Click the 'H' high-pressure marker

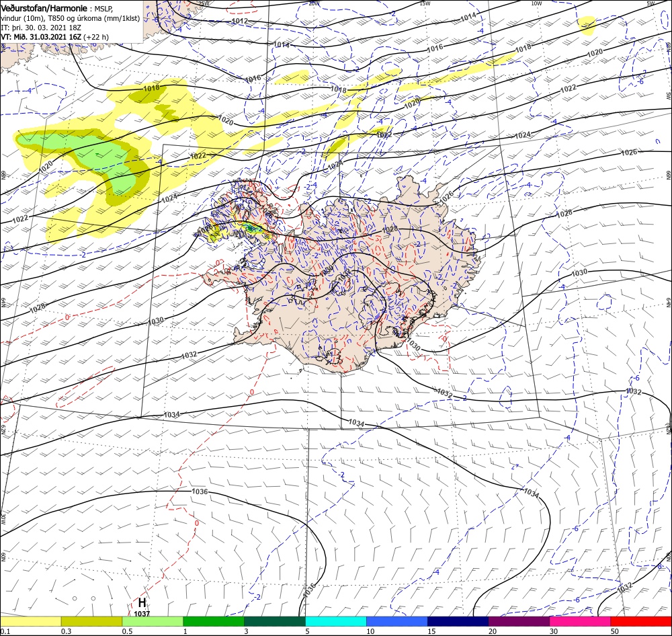point(142,602)
